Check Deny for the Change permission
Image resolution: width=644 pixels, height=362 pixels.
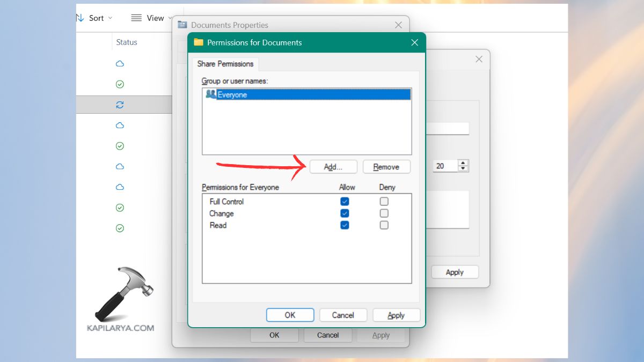click(384, 213)
